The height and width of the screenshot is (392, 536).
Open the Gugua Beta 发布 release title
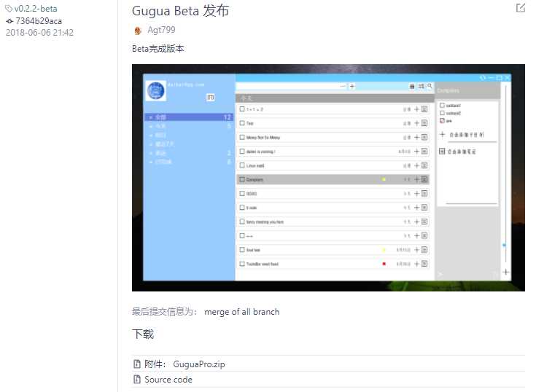(180, 11)
